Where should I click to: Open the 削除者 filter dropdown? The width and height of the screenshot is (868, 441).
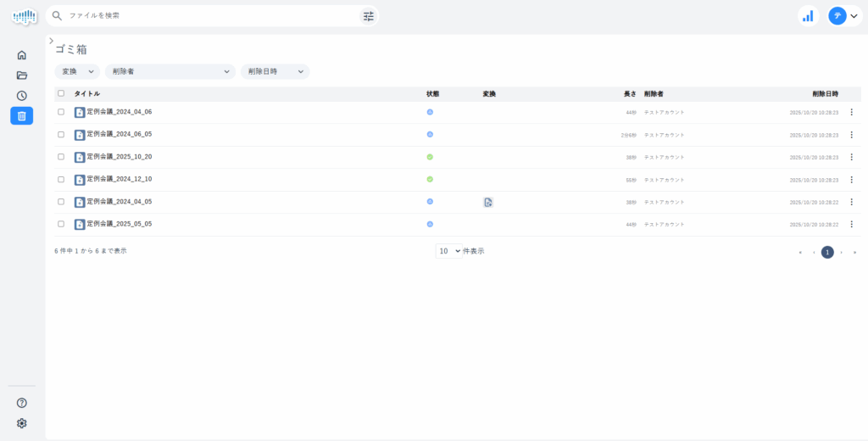click(170, 72)
